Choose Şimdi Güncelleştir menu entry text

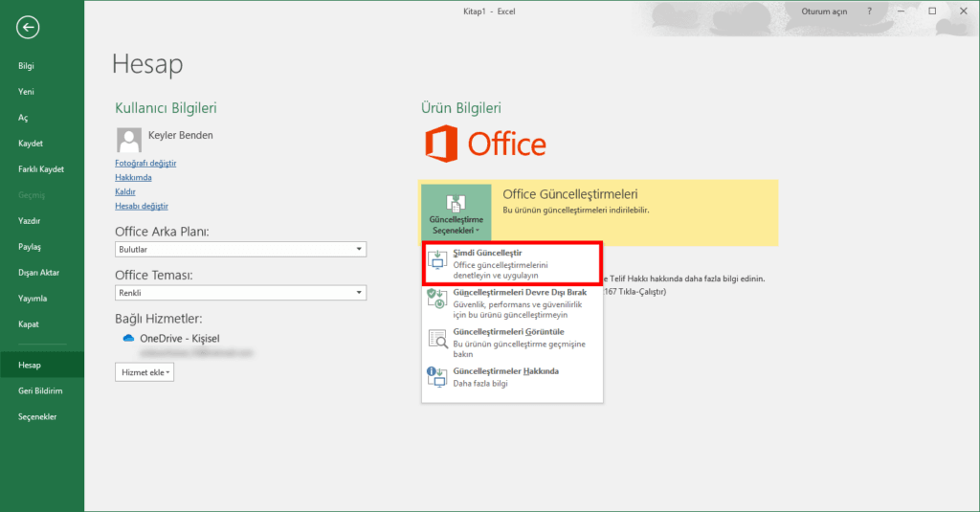point(487,254)
